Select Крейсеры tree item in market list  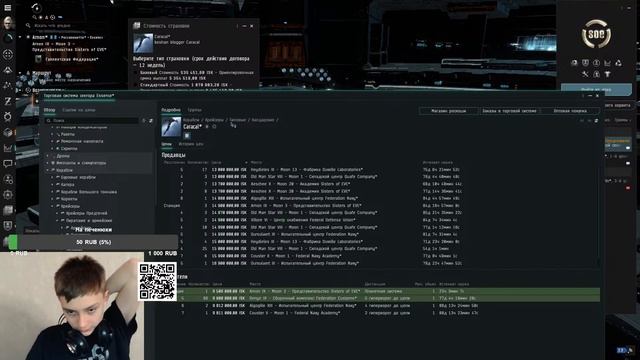(70, 206)
